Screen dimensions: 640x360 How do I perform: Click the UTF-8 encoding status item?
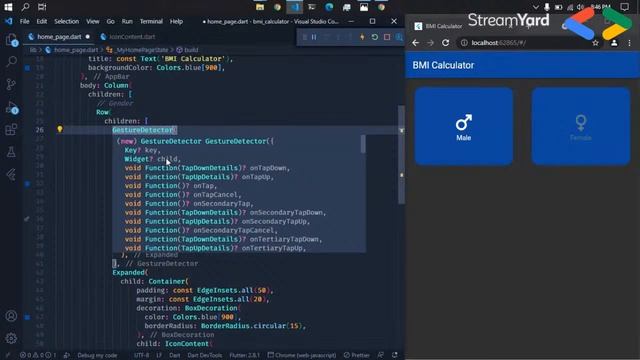[x=141, y=355]
